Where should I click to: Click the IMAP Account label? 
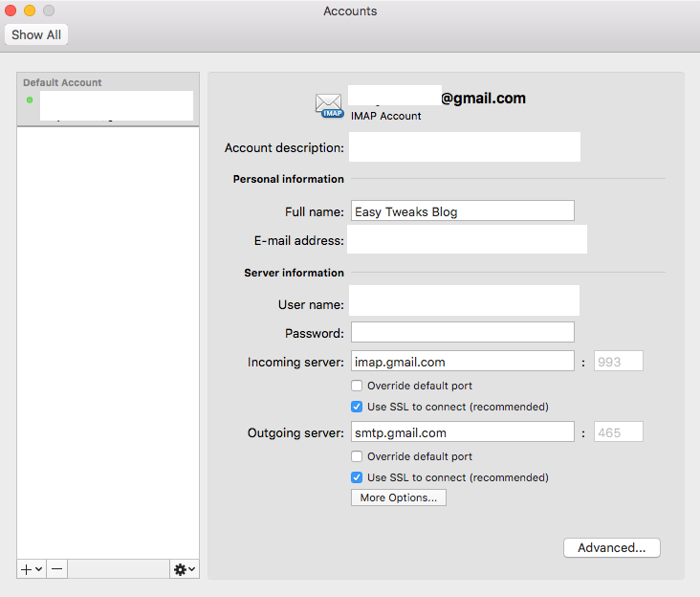pos(385,116)
